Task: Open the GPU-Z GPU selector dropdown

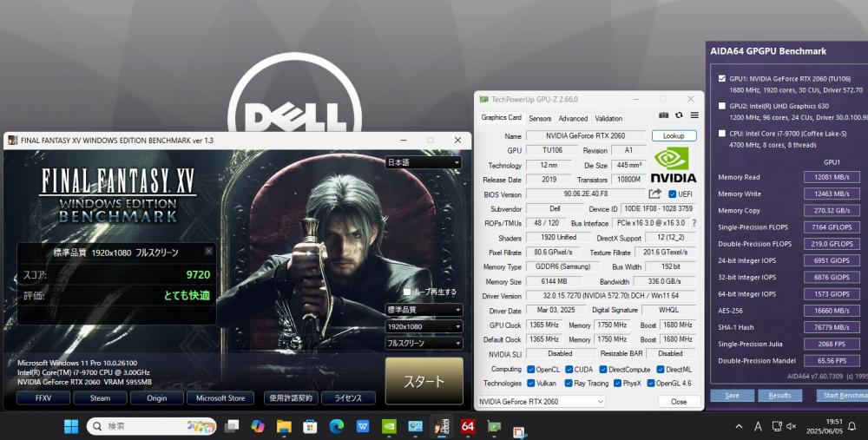Action: tap(541, 401)
